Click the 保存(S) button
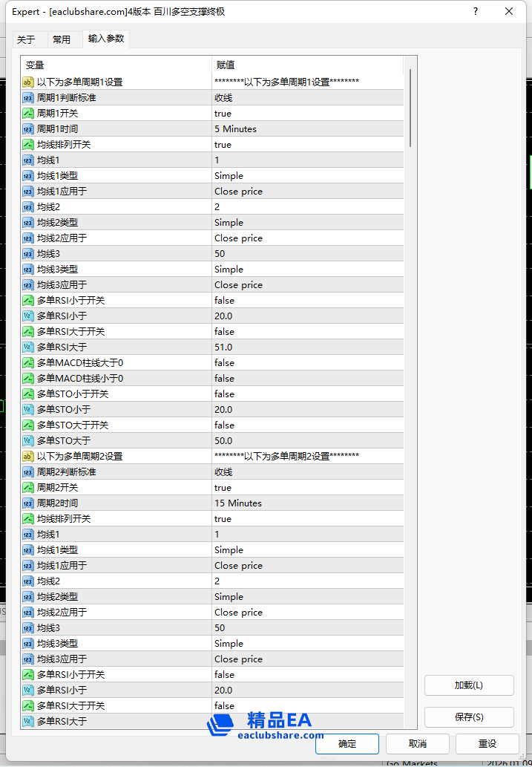The height and width of the screenshot is (767, 532). [469, 717]
